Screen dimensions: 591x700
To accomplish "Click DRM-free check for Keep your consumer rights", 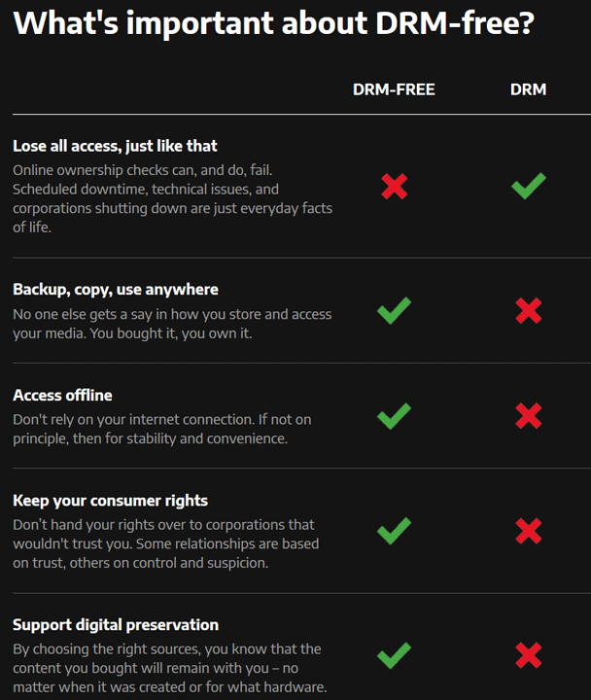I will 394,531.
